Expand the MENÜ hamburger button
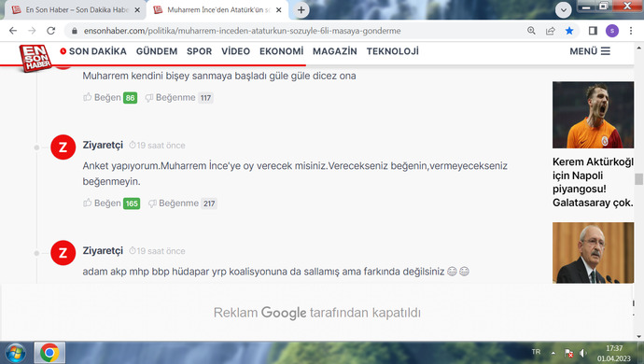The image size is (644, 364). pos(590,51)
